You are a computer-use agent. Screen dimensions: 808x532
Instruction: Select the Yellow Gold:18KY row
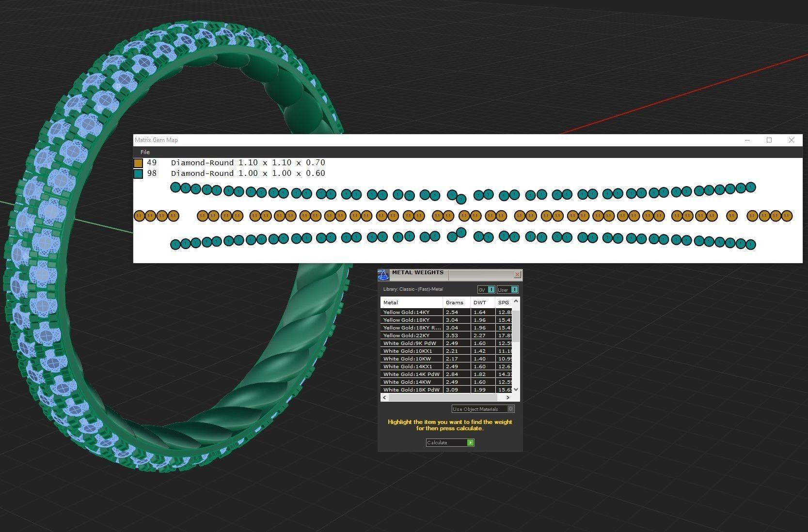coord(446,320)
